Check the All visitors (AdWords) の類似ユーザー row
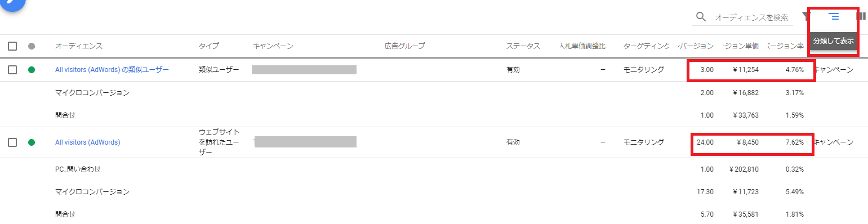868x224 pixels. pos(12,70)
